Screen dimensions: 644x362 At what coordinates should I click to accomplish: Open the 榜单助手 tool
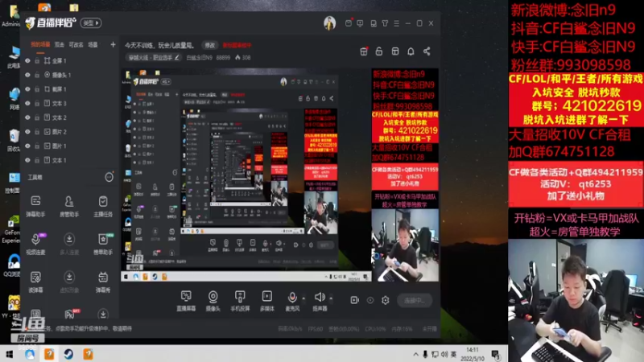click(x=103, y=244)
